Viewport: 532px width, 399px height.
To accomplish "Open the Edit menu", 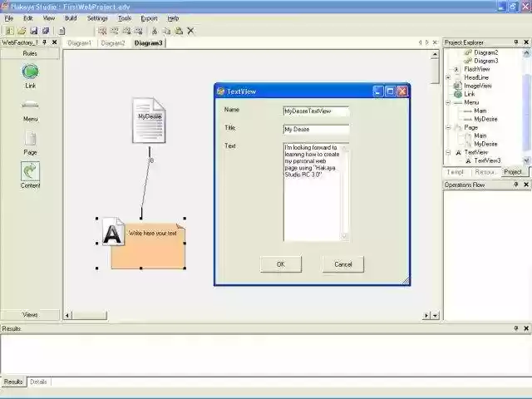I will [x=27, y=18].
